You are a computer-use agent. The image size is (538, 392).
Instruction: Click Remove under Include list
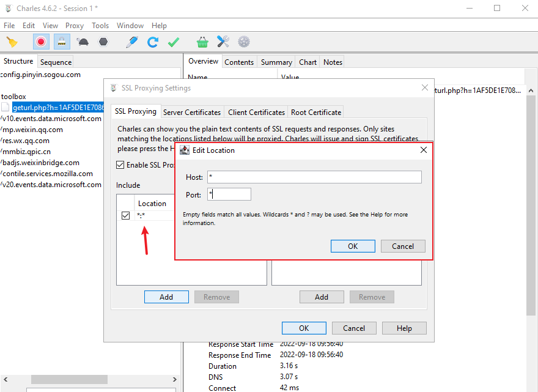click(216, 297)
